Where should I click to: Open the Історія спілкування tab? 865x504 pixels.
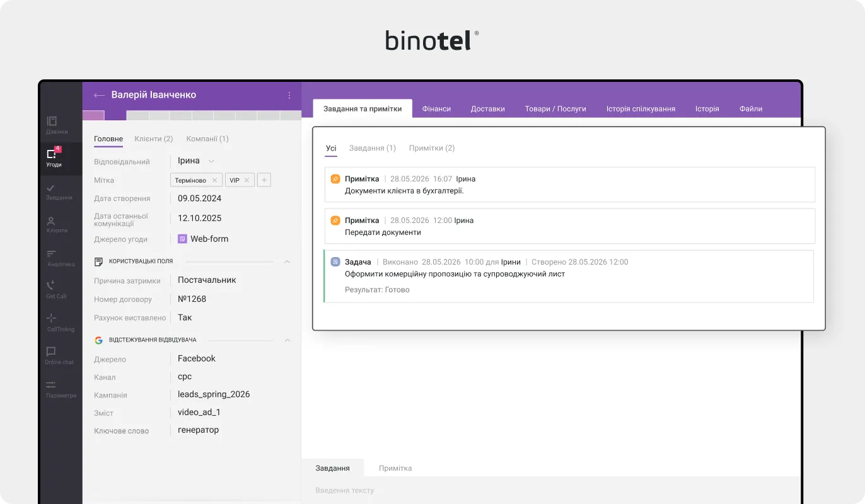[641, 108]
